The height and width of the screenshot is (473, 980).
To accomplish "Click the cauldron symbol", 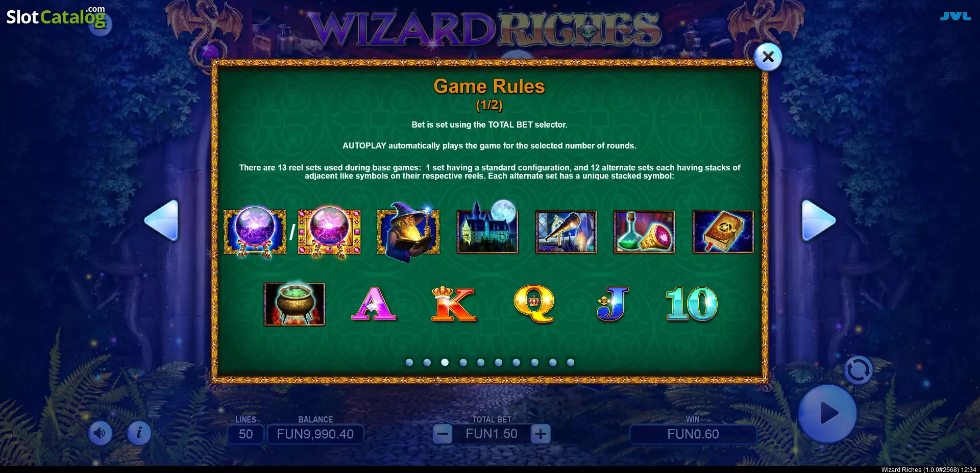I will pos(295,304).
